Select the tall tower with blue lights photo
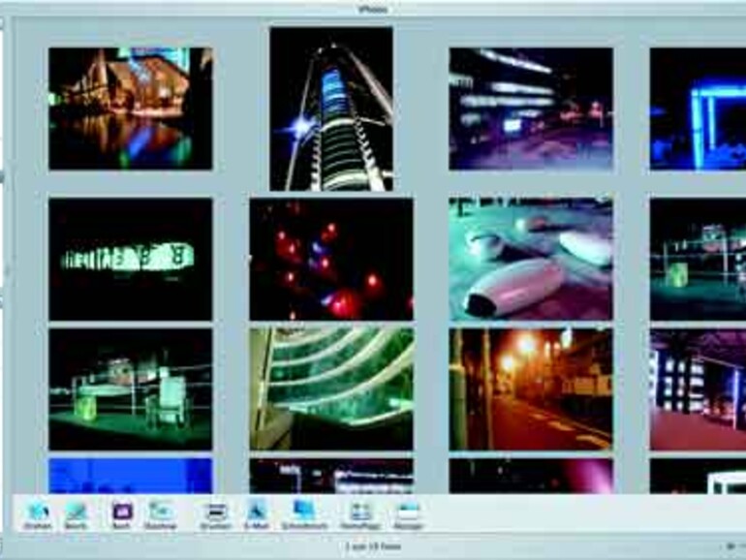This screenshot has width=746, height=560. (331, 109)
